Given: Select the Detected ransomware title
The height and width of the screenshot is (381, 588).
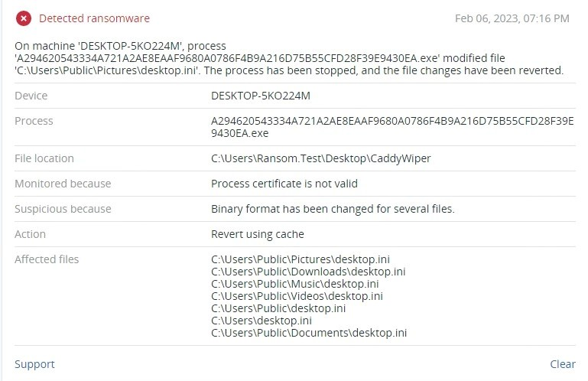Looking at the screenshot, I should tap(94, 18).
